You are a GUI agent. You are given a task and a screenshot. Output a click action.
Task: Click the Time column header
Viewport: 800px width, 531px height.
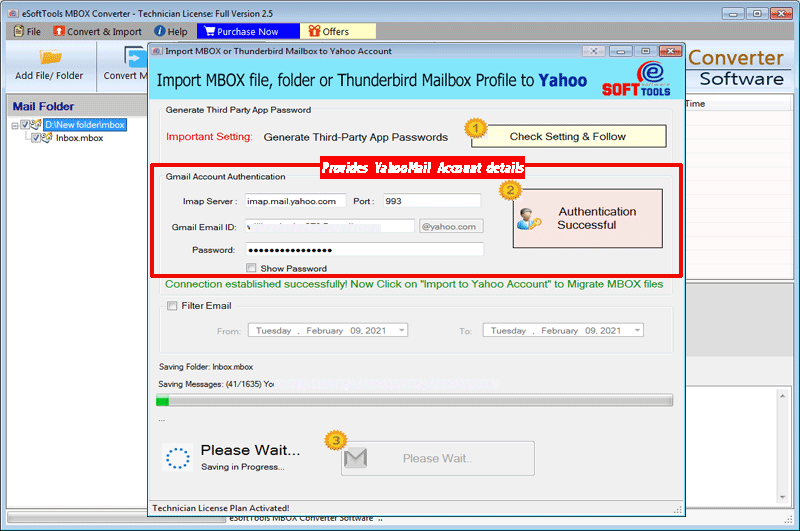tap(695, 104)
